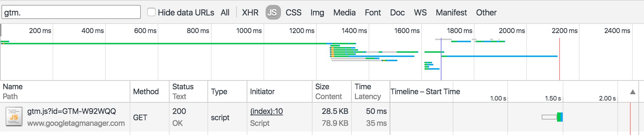The width and height of the screenshot is (644, 135).
Task: Filter requests by Img
Action: (x=317, y=13)
